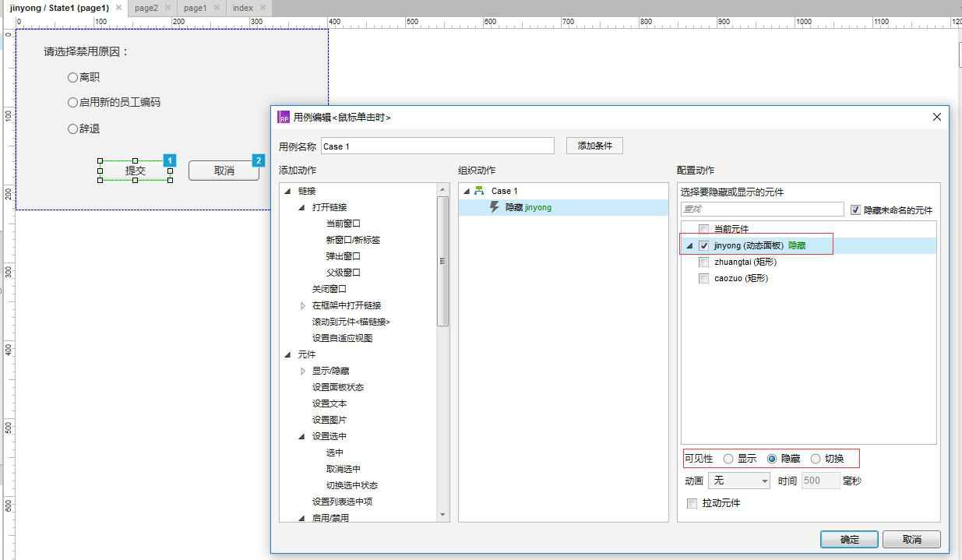This screenshot has width=962, height=560.
Task: Select the 设置面板状态 action
Action: [337, 387]
